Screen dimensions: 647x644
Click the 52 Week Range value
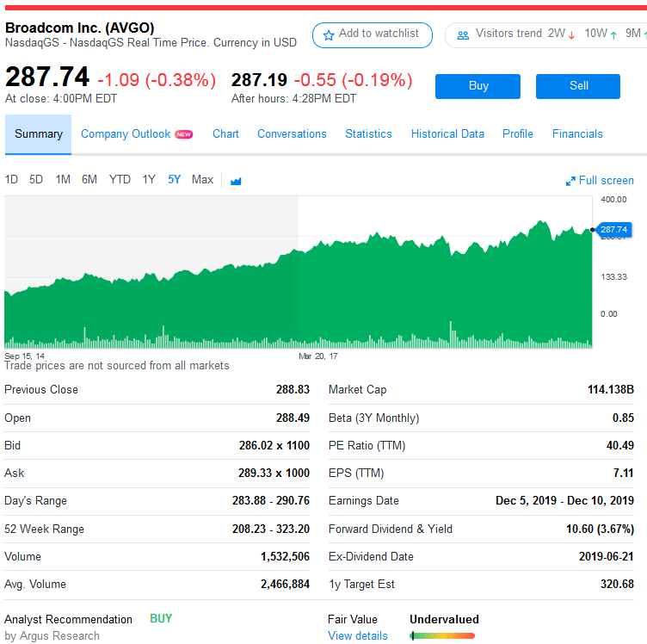pyautogui.click(x=271, y=529)
